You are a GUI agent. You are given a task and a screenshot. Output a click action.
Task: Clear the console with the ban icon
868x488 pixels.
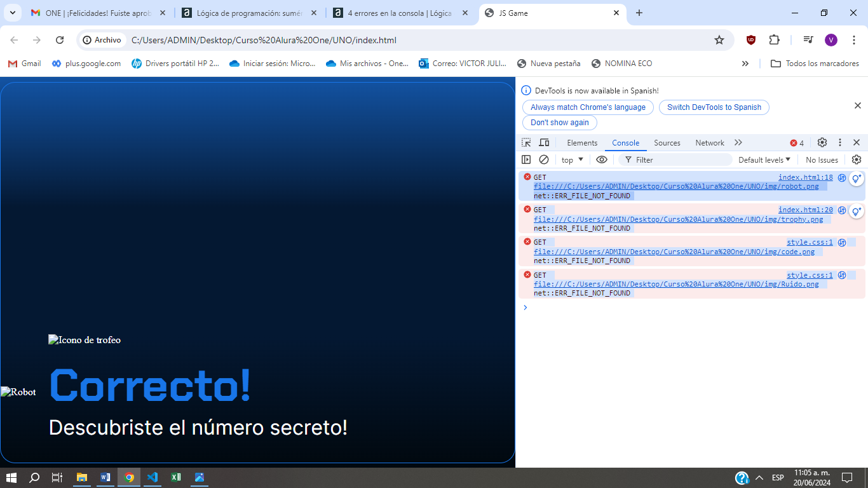544,159
